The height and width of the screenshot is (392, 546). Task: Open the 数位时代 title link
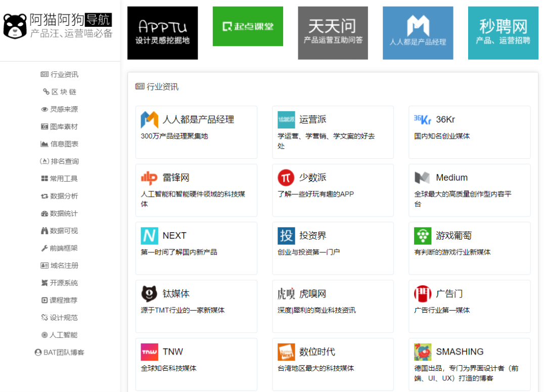tap(317, 352)
